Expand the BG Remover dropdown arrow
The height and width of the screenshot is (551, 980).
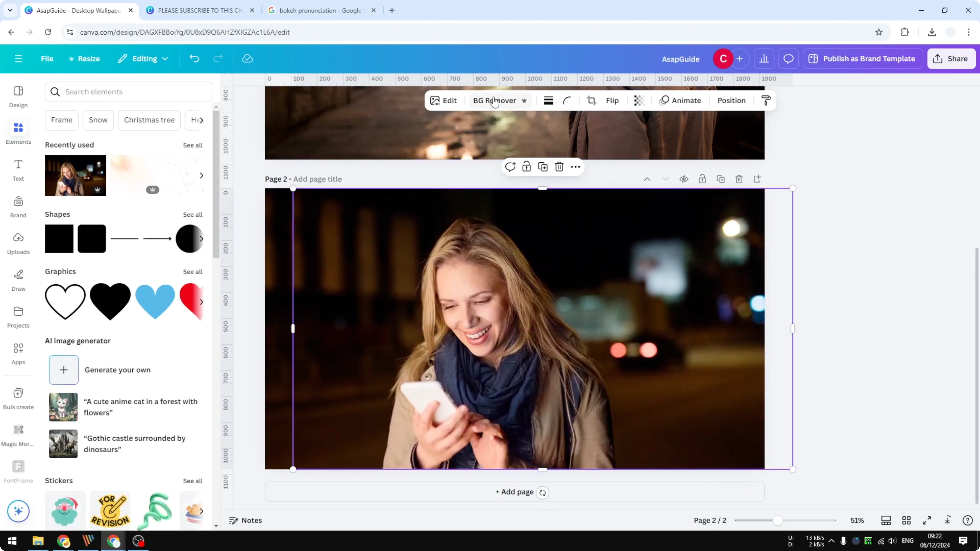(x=525, y=100)
